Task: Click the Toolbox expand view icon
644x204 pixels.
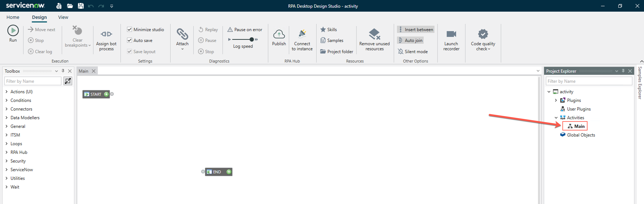Action: (x=68, y=81)
